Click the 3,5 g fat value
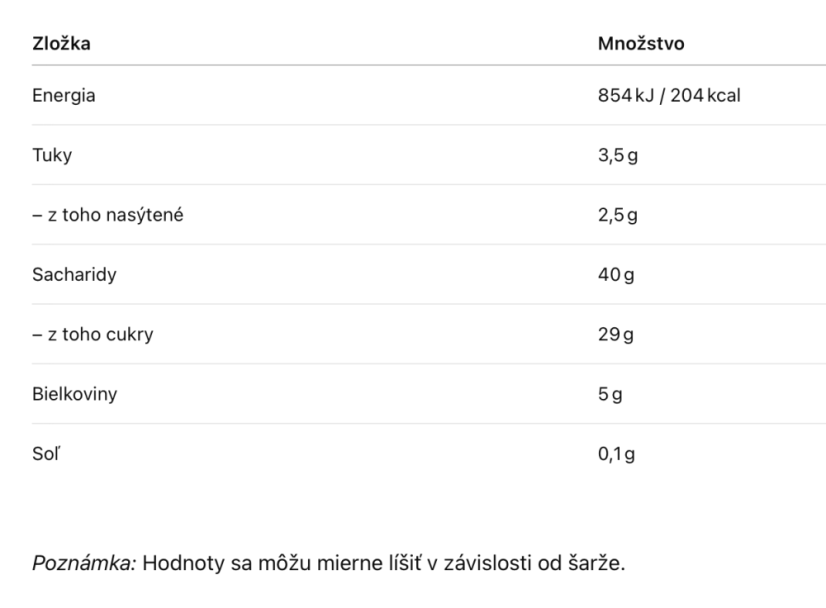The width and height of the screenshot is (826, 608). click(x=618, y=155)
